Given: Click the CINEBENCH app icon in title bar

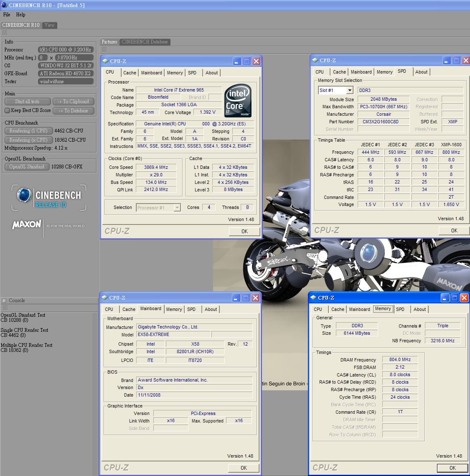Looking at the screenshot, I should [x=5, y=5].
